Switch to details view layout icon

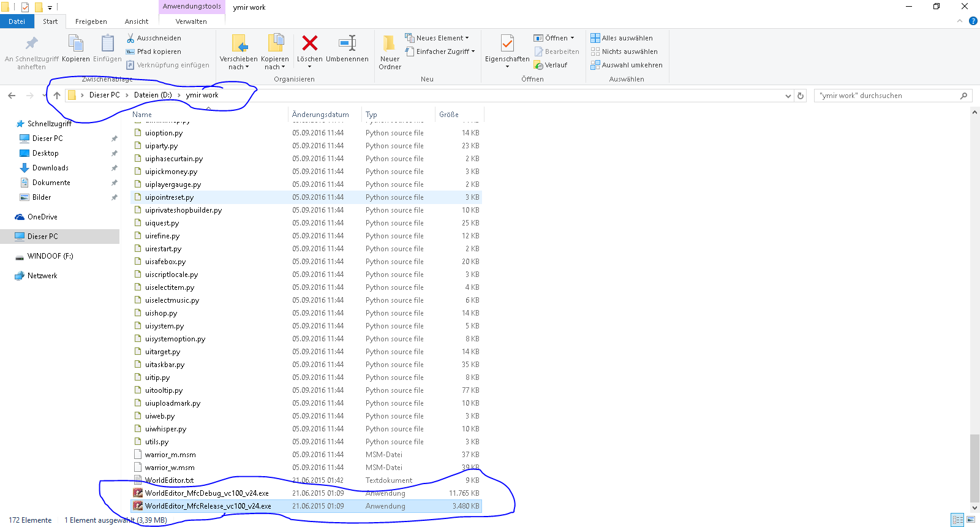958,520
